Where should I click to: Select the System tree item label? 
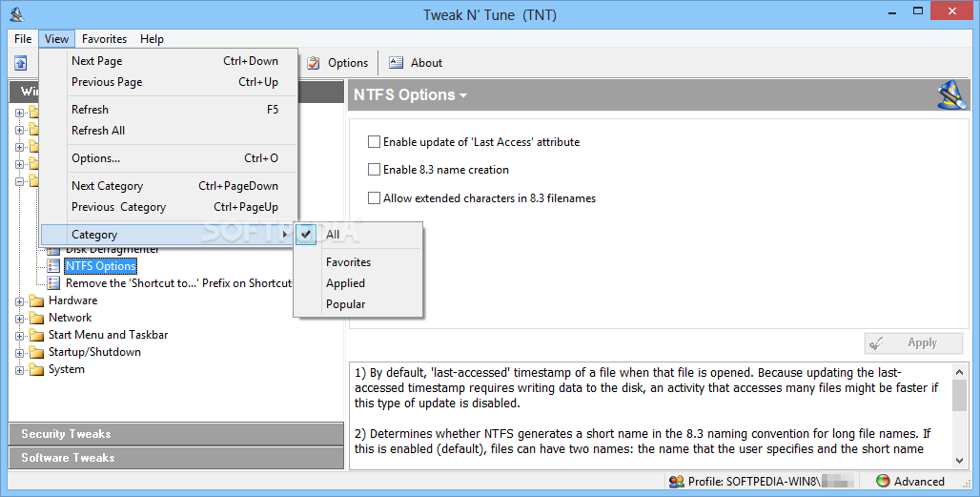pyautogui.click(x=66, y=369)
